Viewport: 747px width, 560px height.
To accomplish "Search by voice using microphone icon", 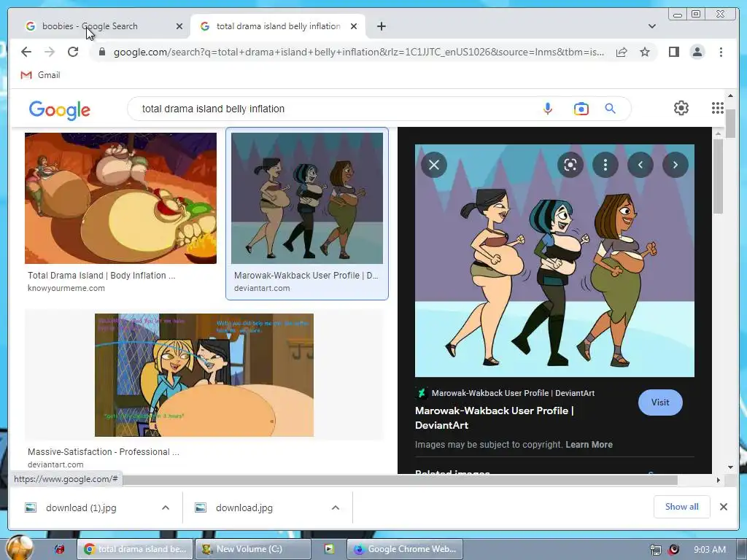I will pyautogui.click(x=547, y=109).
